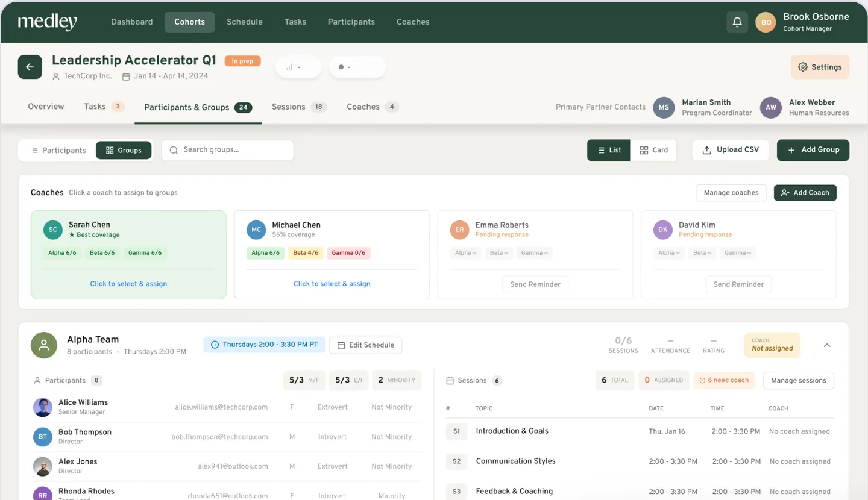868x500 pixels.
Task: Click Marian Smith's MS contact avatar
Action: pyautogui.click(x=664, y=107)
